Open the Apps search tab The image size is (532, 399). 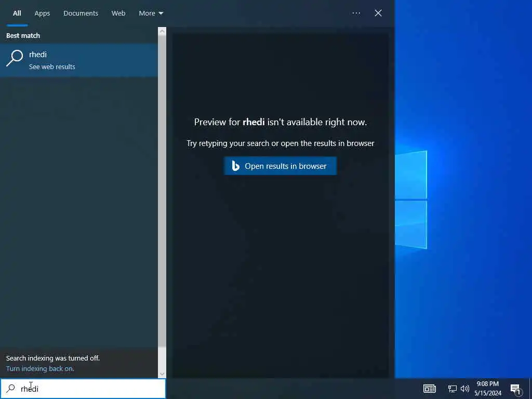click(42, 13)
